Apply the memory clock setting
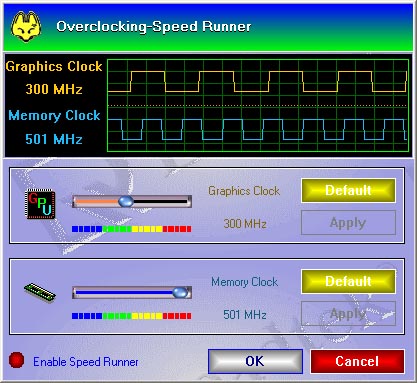The width and height of the screenshot is (417, 383). click(x=348, y=314)
